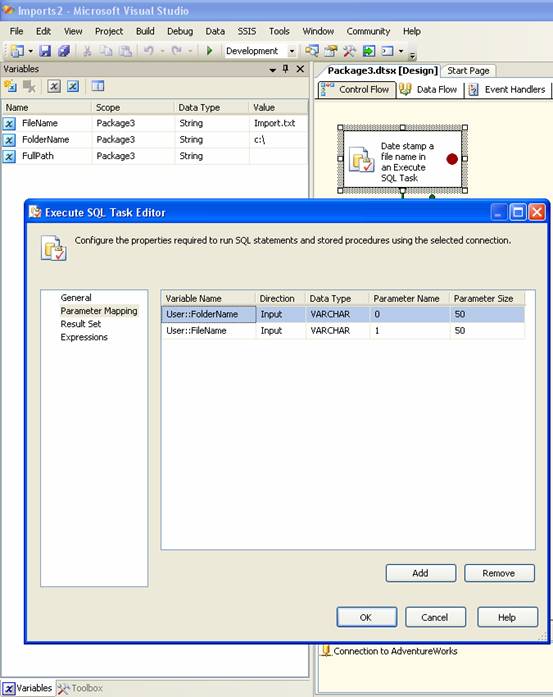
Task: Click the last window icon on the toolbar
Action: (x=388, y=51)
